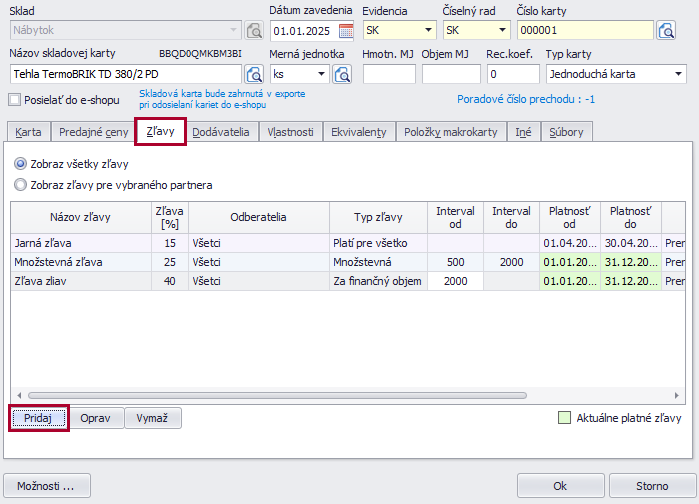This screenshot has height=504, width=699.
Task: Click the Platnosť od column header
Action: click(x=570, y=217)
